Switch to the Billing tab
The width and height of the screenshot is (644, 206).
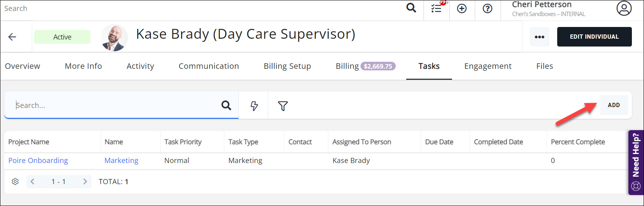click(347, 66)
